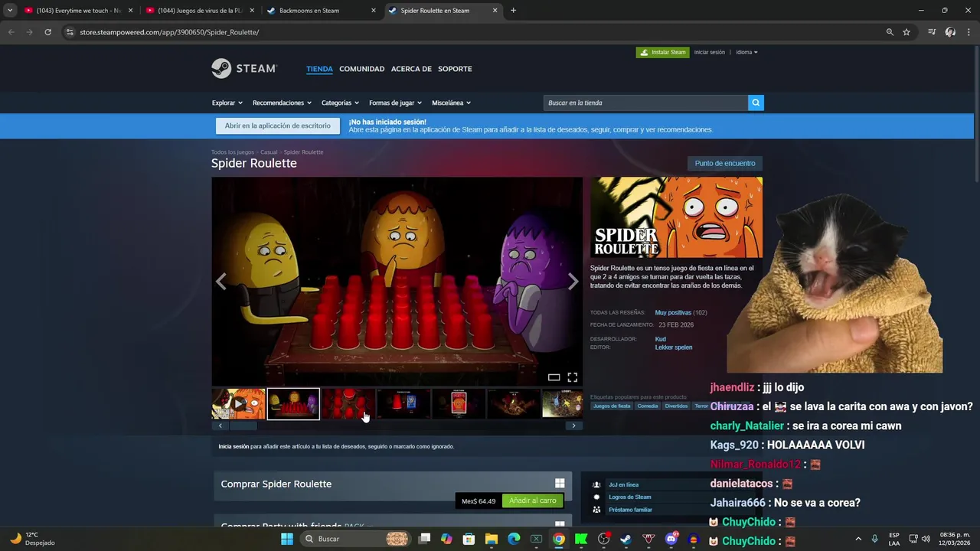Image resolution: width=980 pixels, height=551 pixels.
Task: Open the SOPORTE section
Action: coord(455,69)
